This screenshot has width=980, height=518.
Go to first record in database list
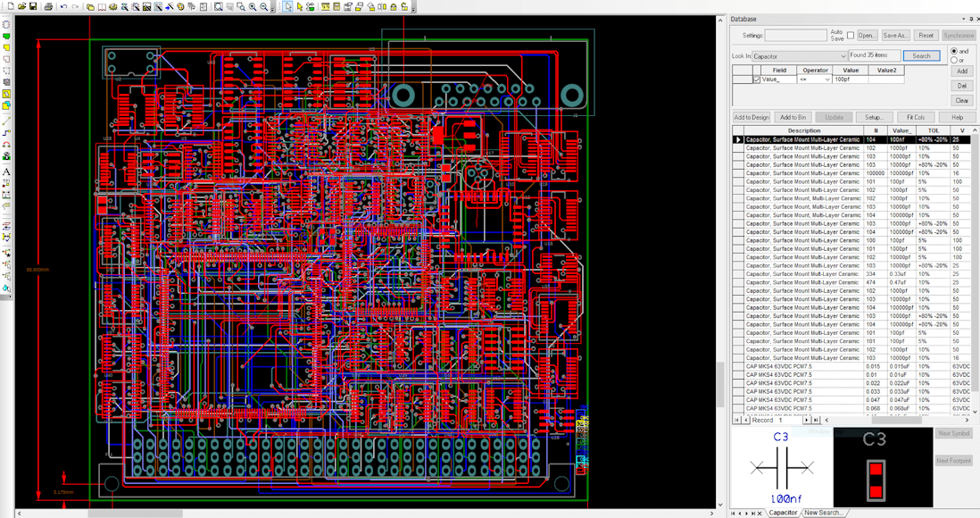(737, 420)
